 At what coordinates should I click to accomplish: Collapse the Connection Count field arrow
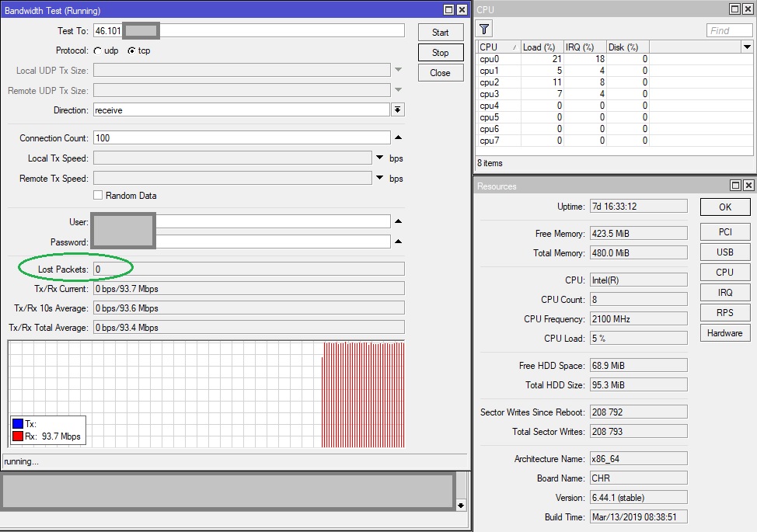[x=398, y=137]
